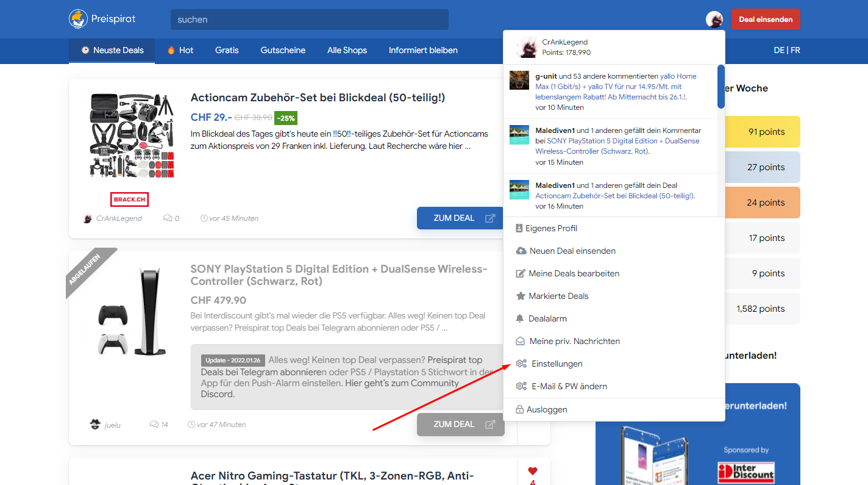The height and width of the screenshot is (485, 868).
Task: Click the heart icon on Acer deal
Action: click(x=533, y=471)
